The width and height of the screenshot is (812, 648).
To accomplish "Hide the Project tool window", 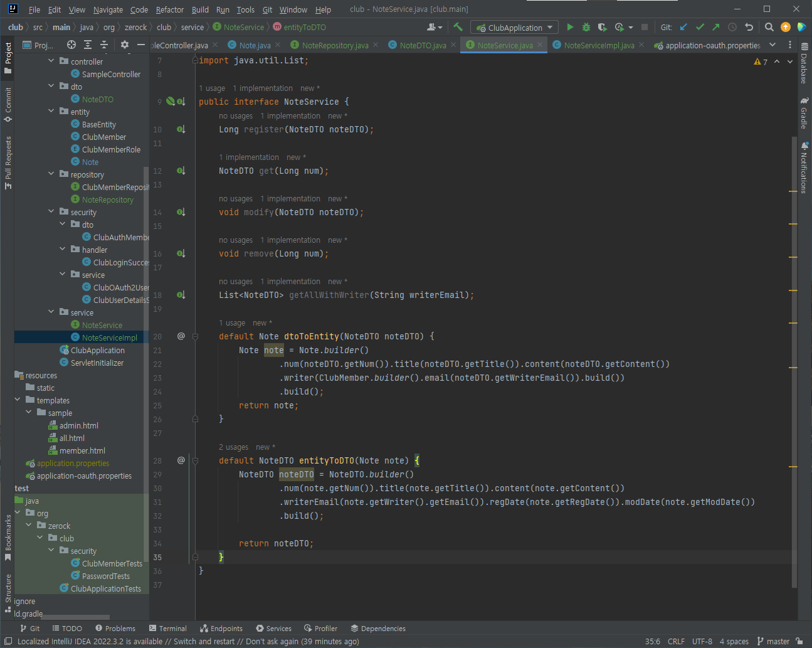I will [141, 45].
